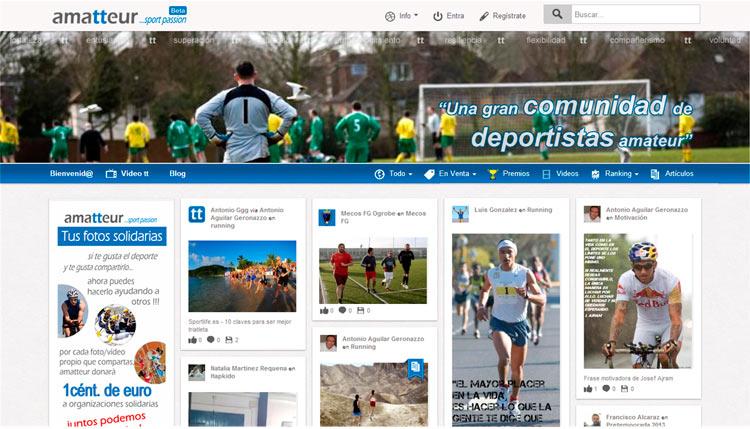This screenshot has height=429, width=750.
Task: Click the ball icon beside Todo
Action: 379,174
